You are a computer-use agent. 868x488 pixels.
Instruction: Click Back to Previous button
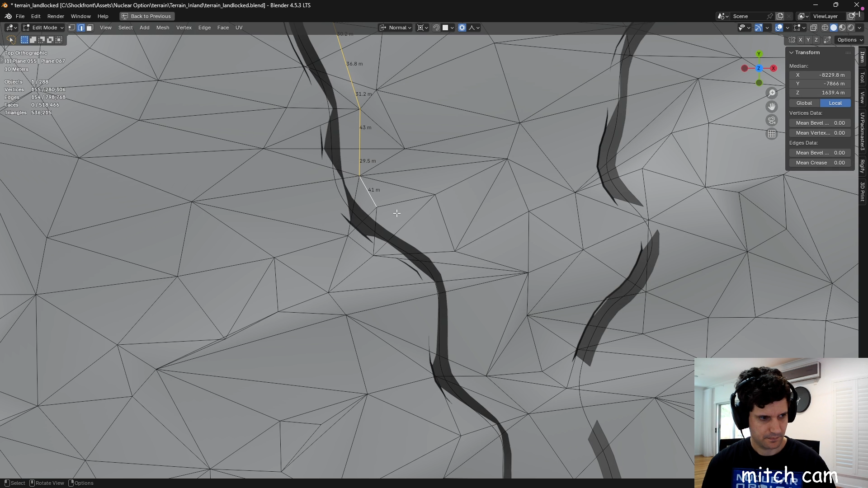[146, 16]
